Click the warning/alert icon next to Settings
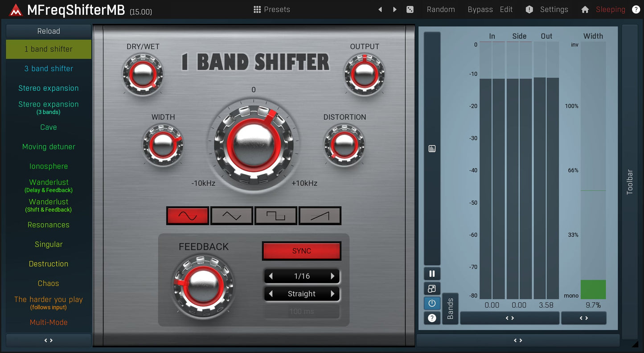Screen dimensions: 644x353 [529, 9]
